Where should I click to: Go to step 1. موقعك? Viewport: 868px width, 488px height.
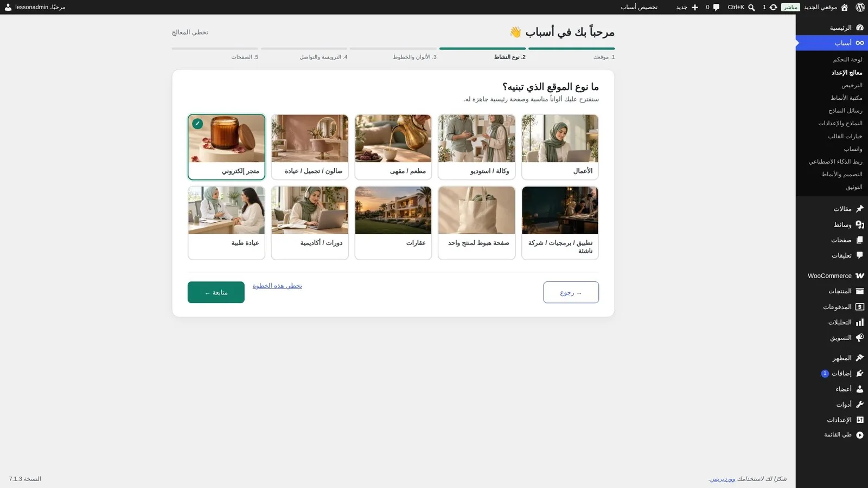(571, 54)
